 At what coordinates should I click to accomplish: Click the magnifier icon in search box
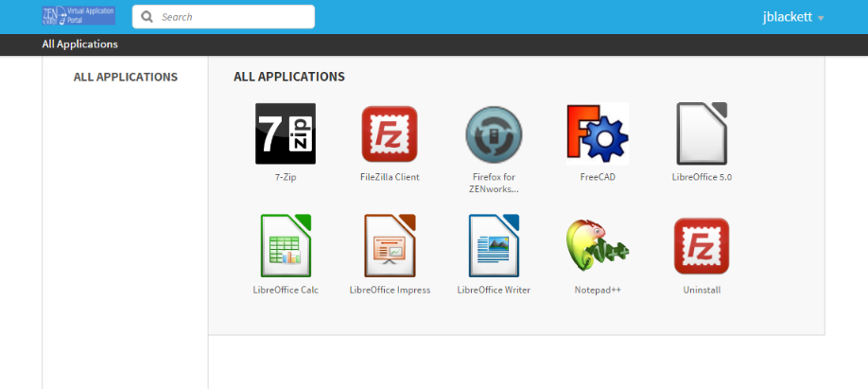point(147,17)
